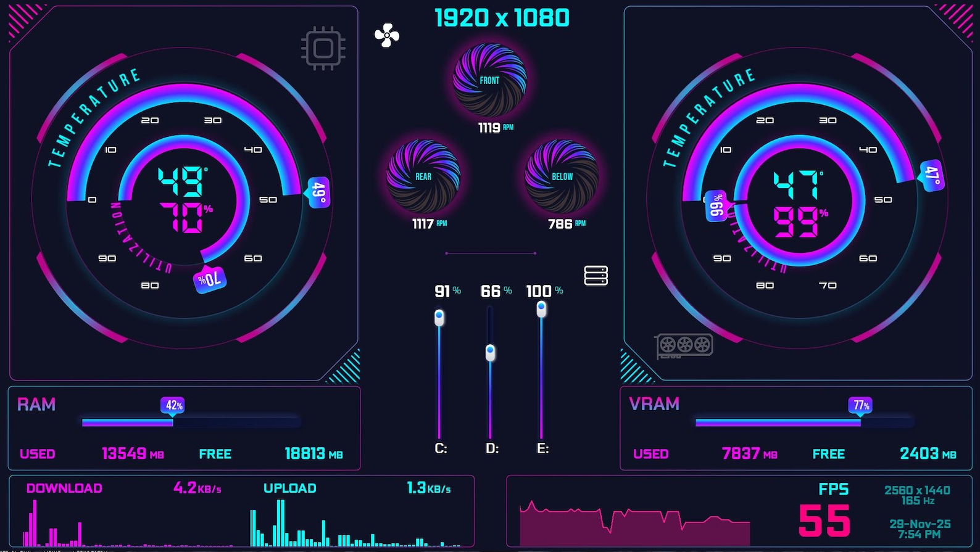Click the CPU chip icon
Screen dimensions: 980x552
323,48
